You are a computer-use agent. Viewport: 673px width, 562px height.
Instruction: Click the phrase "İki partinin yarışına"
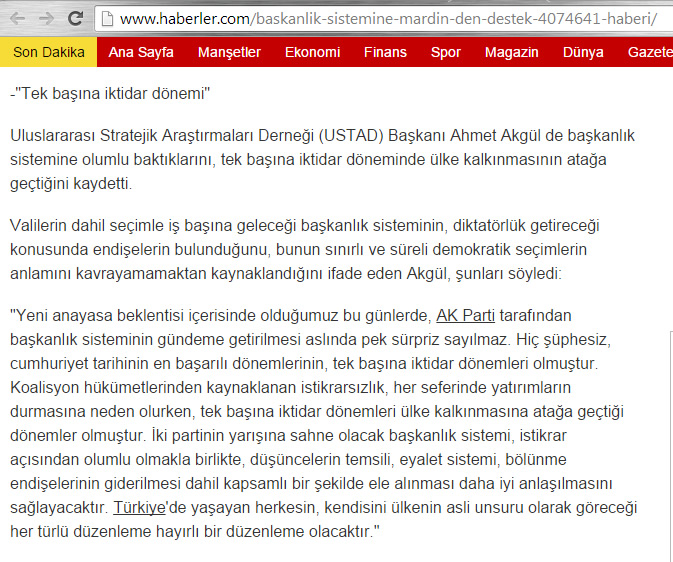coord(218,436)
